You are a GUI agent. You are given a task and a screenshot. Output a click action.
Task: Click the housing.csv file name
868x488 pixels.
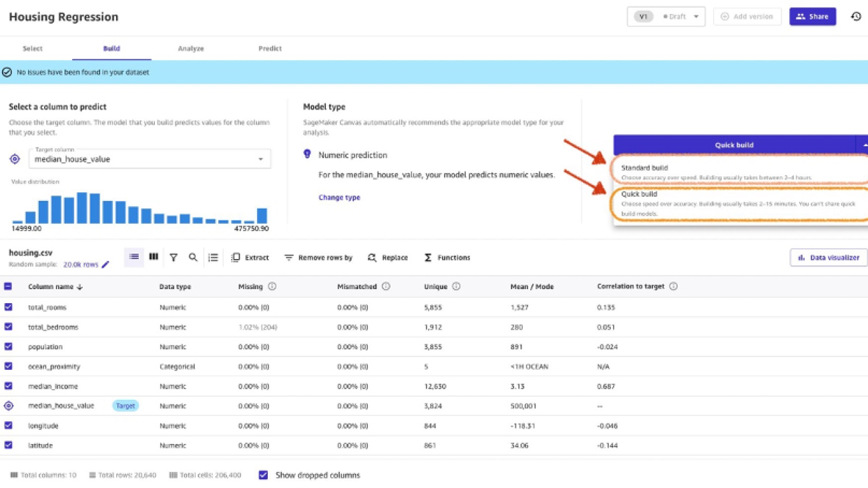31,253
